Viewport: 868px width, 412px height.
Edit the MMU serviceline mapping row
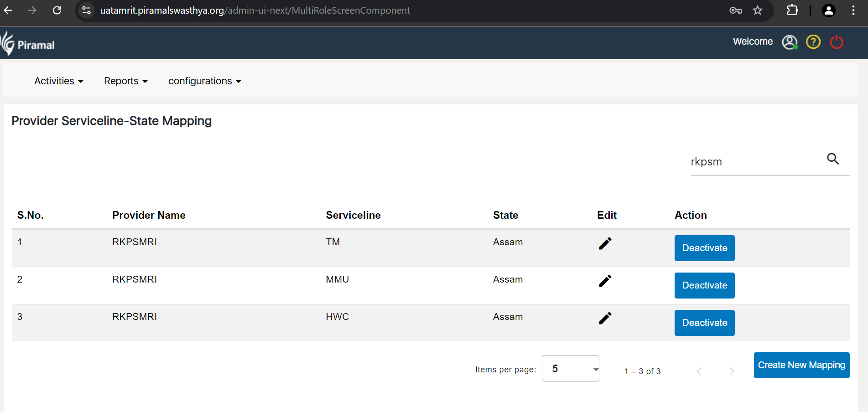coord(605,281)
